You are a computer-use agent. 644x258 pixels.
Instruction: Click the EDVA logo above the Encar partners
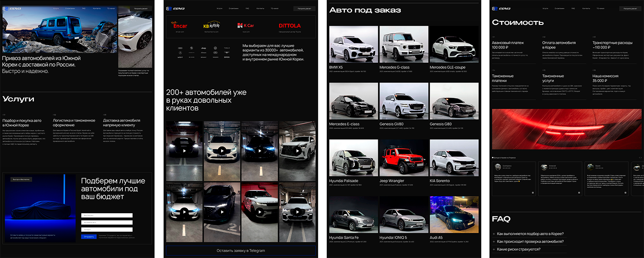[x=175, y=8]
